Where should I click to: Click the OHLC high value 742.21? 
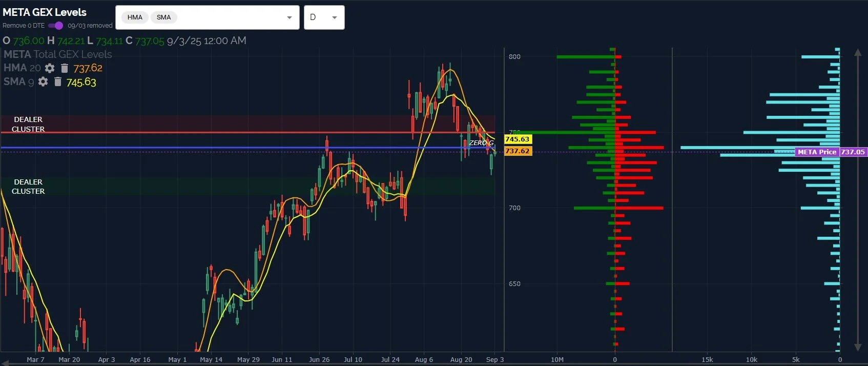click(x=71, y=40)
